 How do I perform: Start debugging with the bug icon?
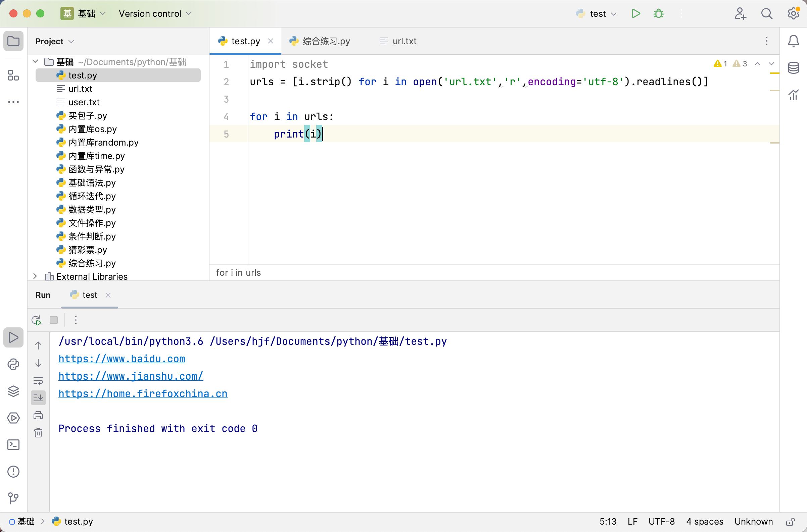[659, 13]
